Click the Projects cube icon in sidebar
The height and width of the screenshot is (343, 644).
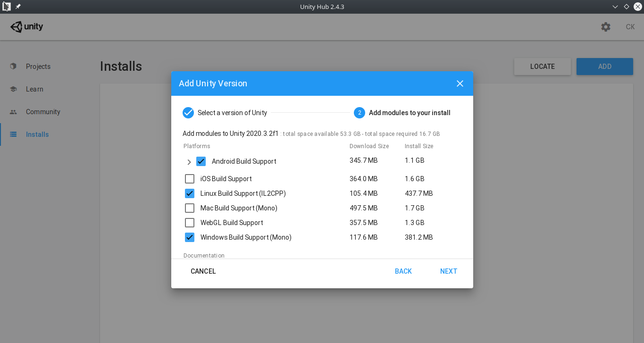click(x=13, y=67)
